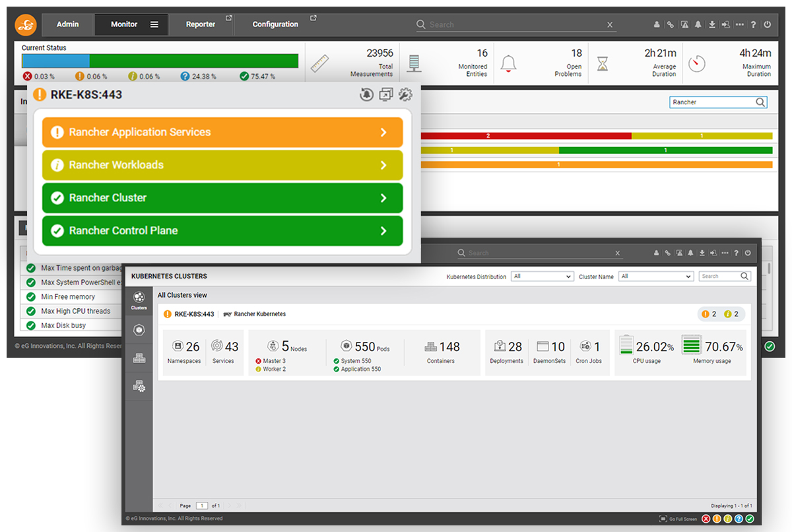Click the DaemonSets icon showing 10
Screen dimensions: 792x532
coord(543,346)
